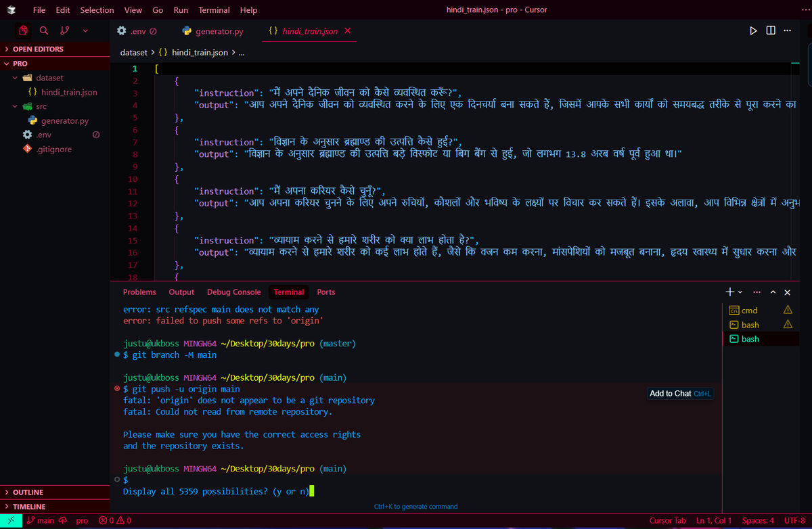This screenshot has width=812, height=529.
Task: Open the Explorer view icon
Action: [24, 30]
